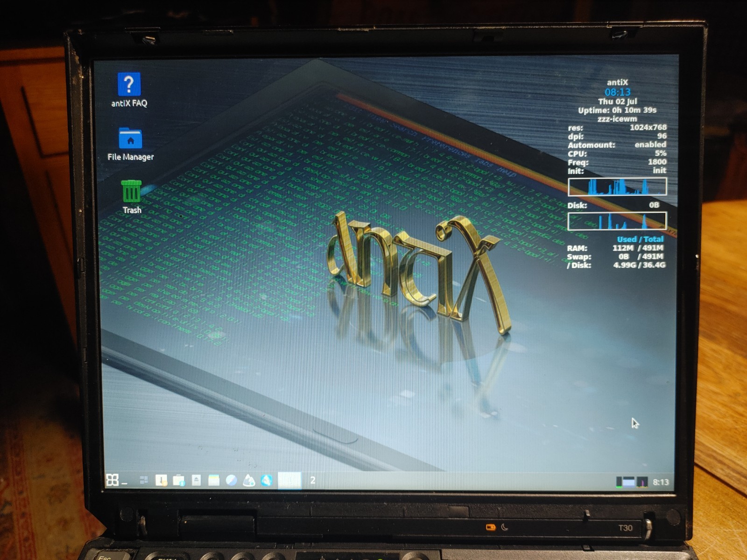Click the 'zzz-icewm' text

[617, 119]
